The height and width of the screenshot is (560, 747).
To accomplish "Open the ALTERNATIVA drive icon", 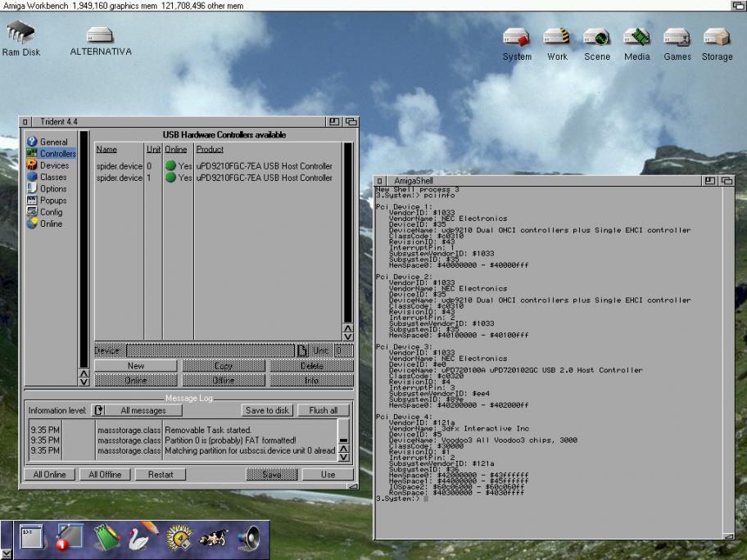I will (x=100, y=36).
